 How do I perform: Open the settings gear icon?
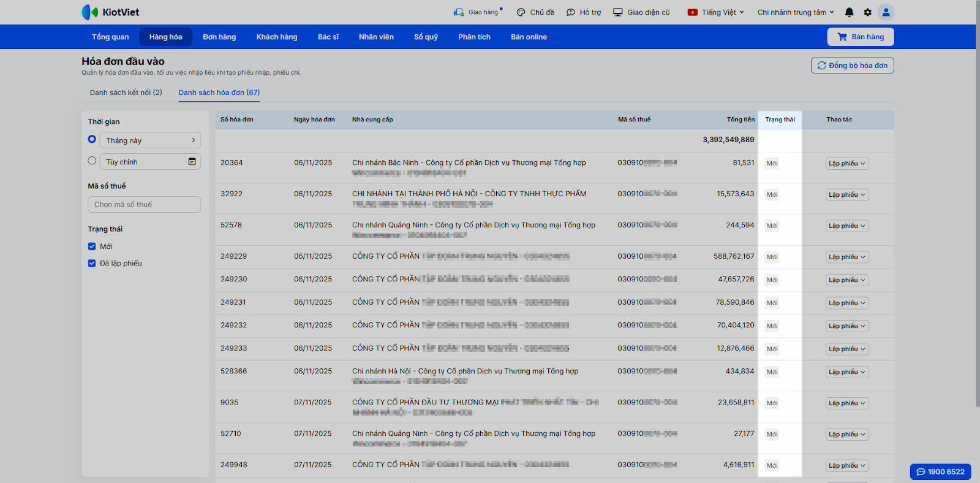tap(867, 12)
